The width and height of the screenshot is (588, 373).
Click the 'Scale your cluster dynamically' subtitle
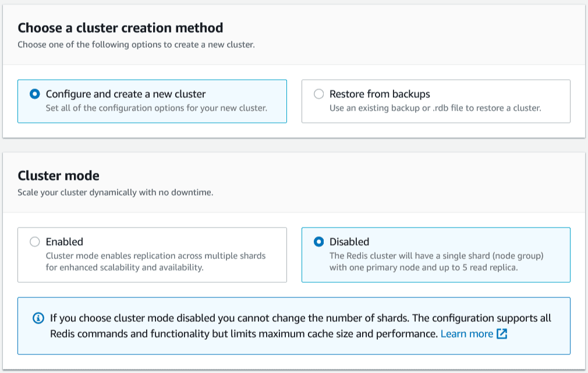click(115, 192)
